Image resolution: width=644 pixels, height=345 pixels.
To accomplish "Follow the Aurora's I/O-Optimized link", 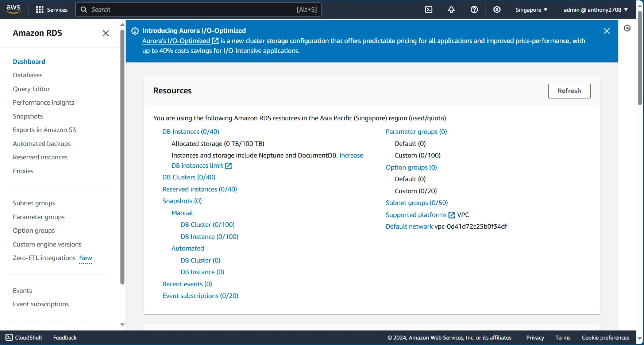I will click(x=176, y=41).
